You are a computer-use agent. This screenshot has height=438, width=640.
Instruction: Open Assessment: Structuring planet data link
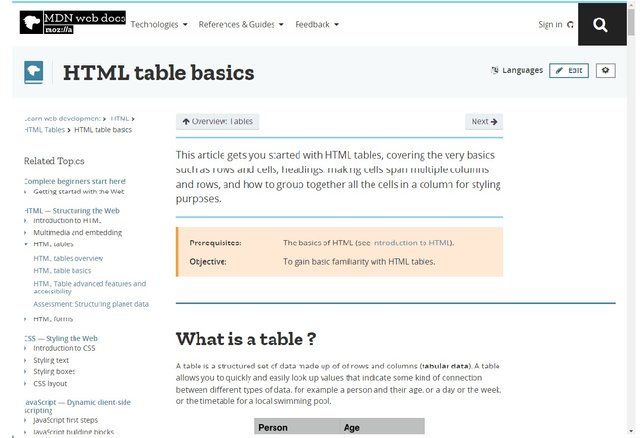point(91,304)
